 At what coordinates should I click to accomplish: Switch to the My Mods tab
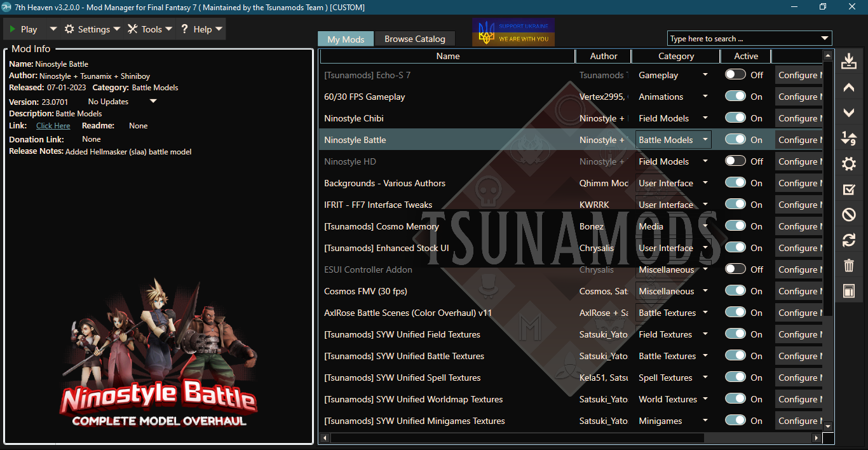(346, 39)
